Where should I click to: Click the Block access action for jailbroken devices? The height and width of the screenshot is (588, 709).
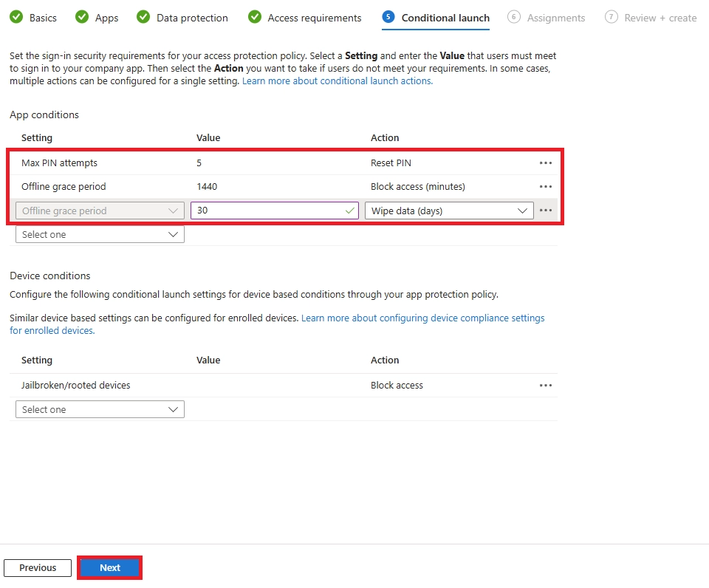(x=397, y=386)
